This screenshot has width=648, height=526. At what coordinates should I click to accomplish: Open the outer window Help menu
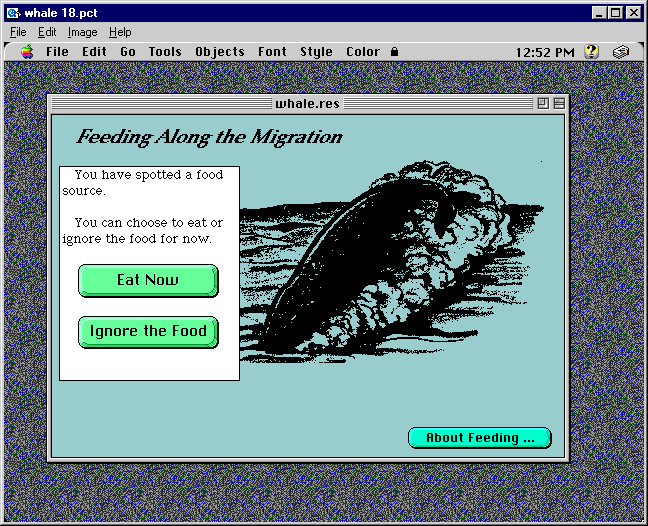pos(120,32)
